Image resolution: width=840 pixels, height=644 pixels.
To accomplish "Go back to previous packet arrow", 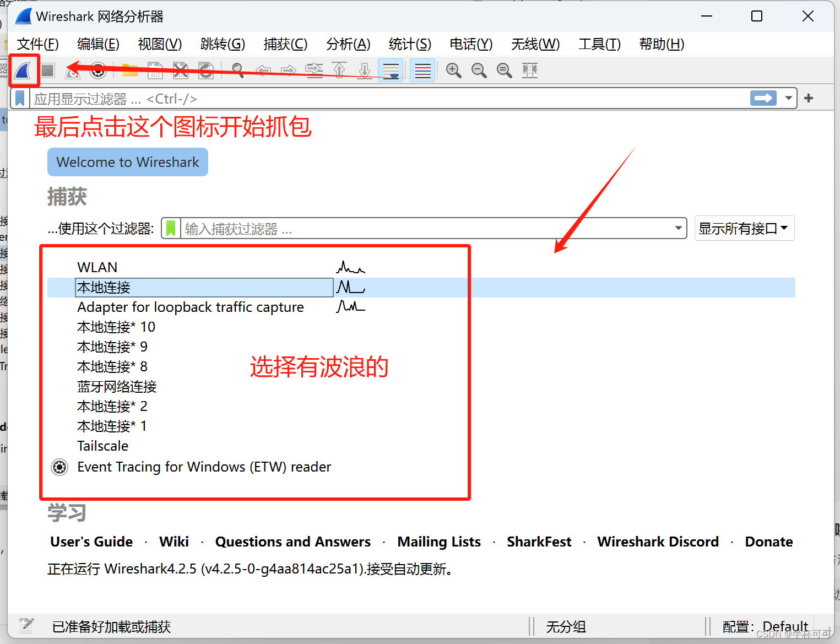I will pyautogui.click(x=263, y=71).
